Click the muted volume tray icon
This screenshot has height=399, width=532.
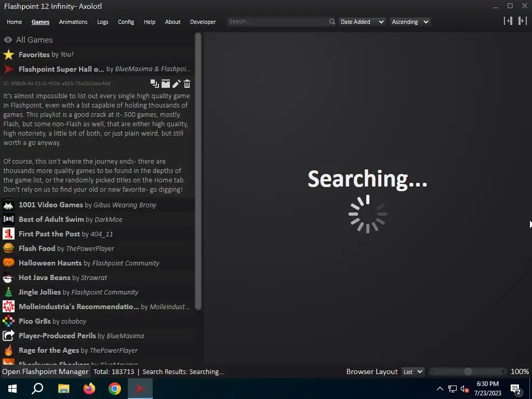tap(465, 389)
